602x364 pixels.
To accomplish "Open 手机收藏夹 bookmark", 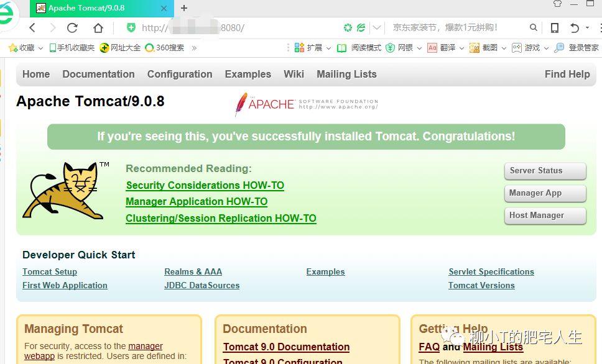I will tap(72, 48).
